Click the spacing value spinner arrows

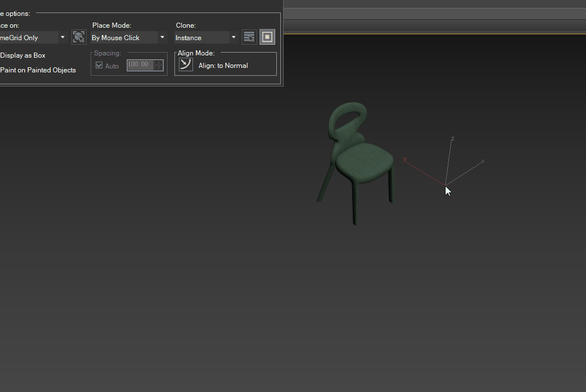tap(159, 65)
